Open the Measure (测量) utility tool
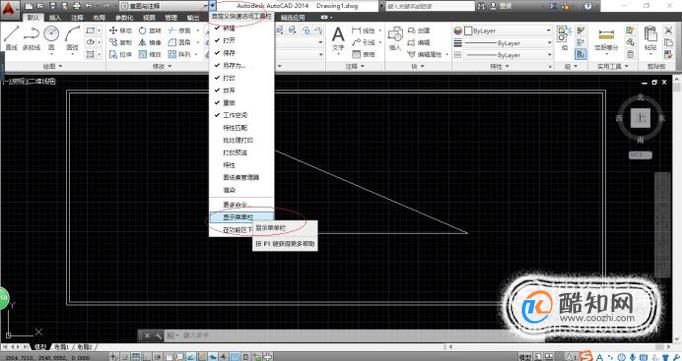The image size is (682, 361). coord(606,39)
